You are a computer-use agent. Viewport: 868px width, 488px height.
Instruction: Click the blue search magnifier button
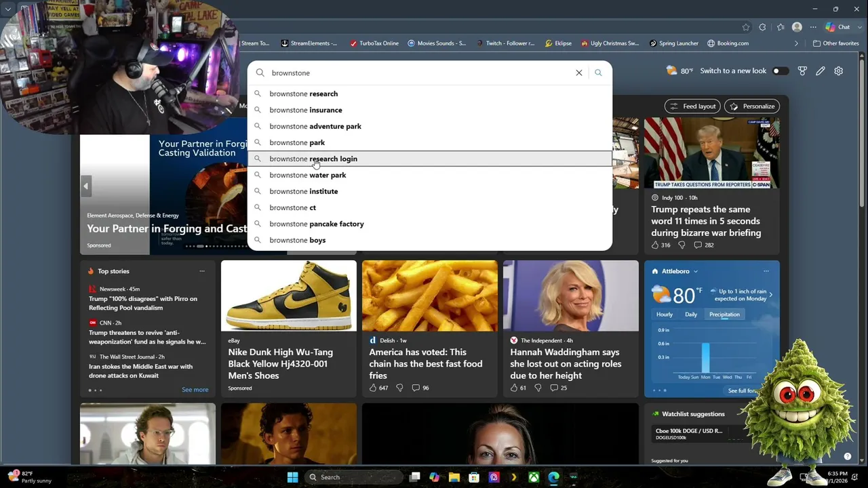(598, 73)
